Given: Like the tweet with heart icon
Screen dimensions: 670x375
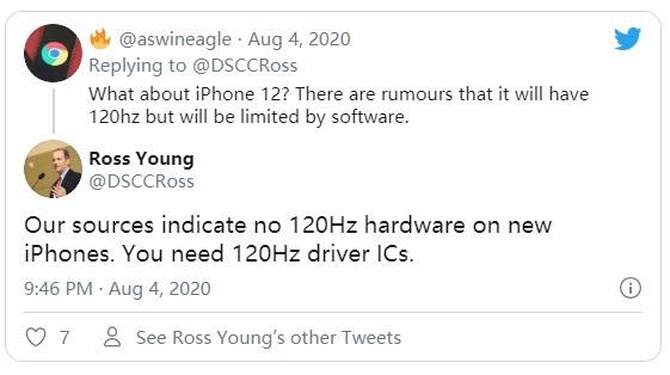Looking at the screenshot, I should (x=36, y=337).
